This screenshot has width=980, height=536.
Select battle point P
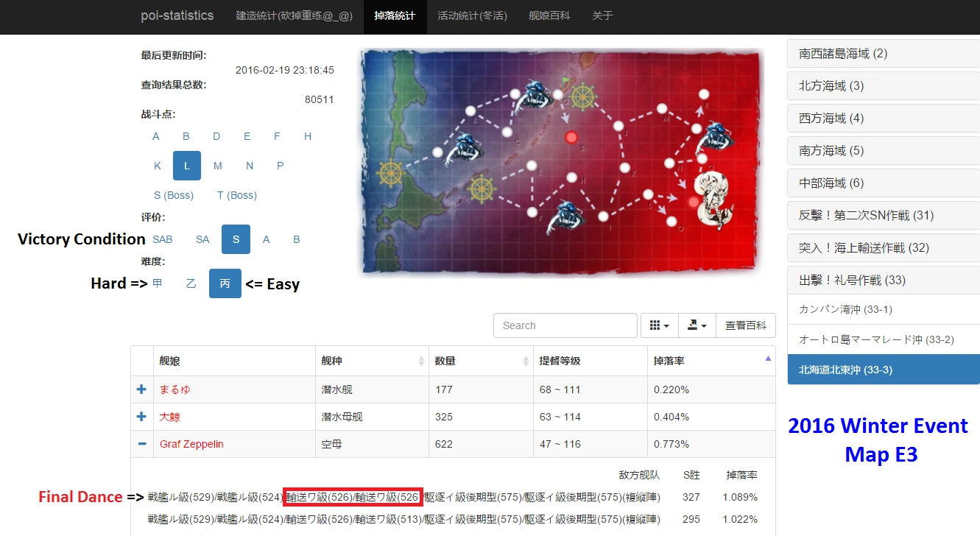pos(281,166)
